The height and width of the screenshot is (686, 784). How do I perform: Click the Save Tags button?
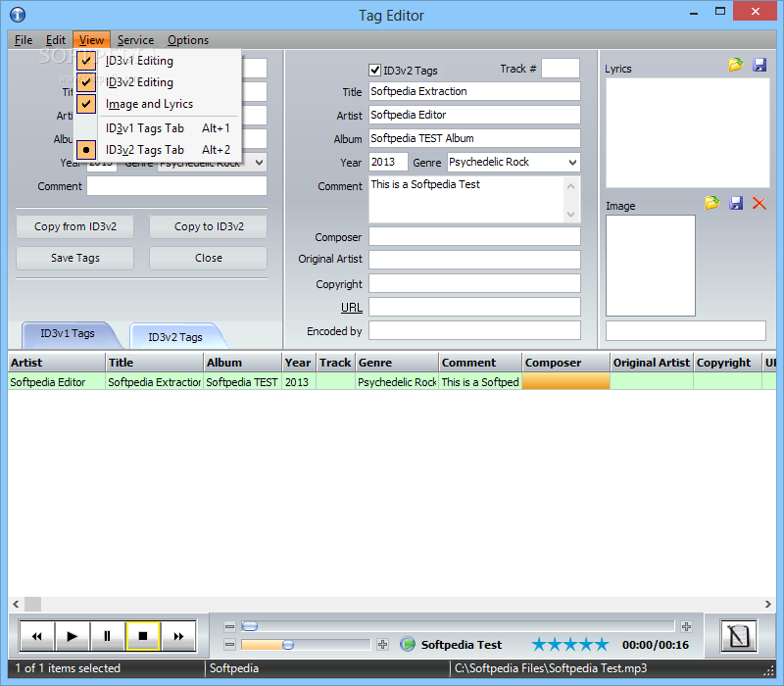75,258
